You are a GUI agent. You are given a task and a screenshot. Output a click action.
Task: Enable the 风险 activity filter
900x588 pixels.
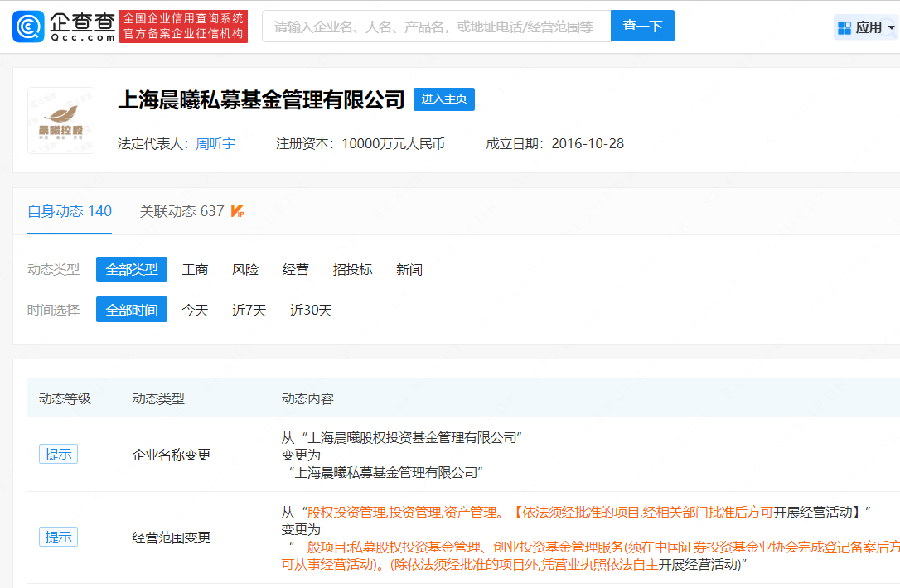pos(245,268)
